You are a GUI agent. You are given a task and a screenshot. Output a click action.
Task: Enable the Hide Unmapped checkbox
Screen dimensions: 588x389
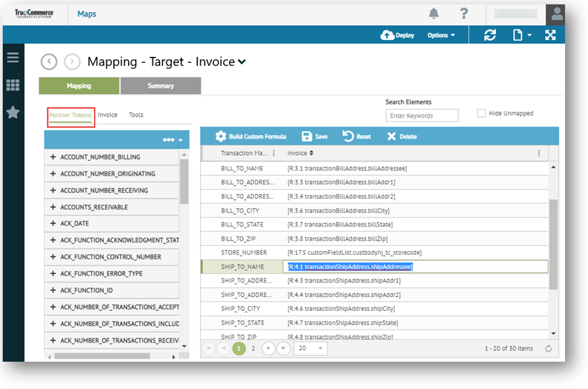click(x=481, y=113)
